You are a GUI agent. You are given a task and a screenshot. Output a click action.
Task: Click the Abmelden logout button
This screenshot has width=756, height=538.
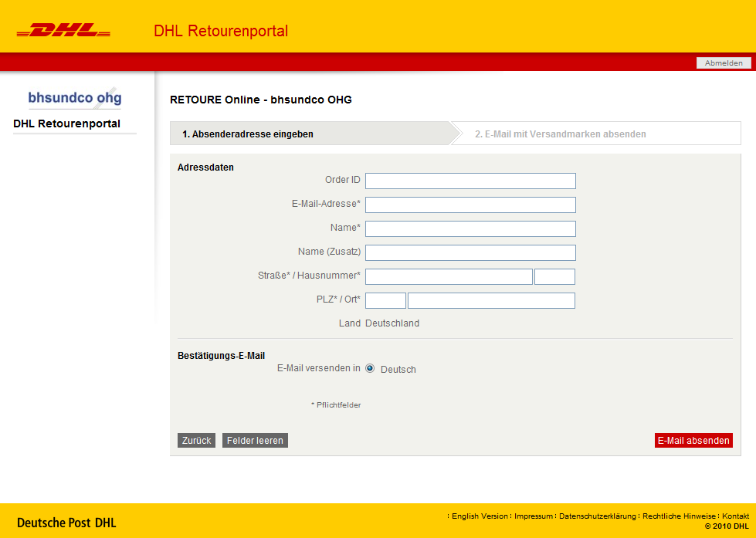[x=724, y=63]
